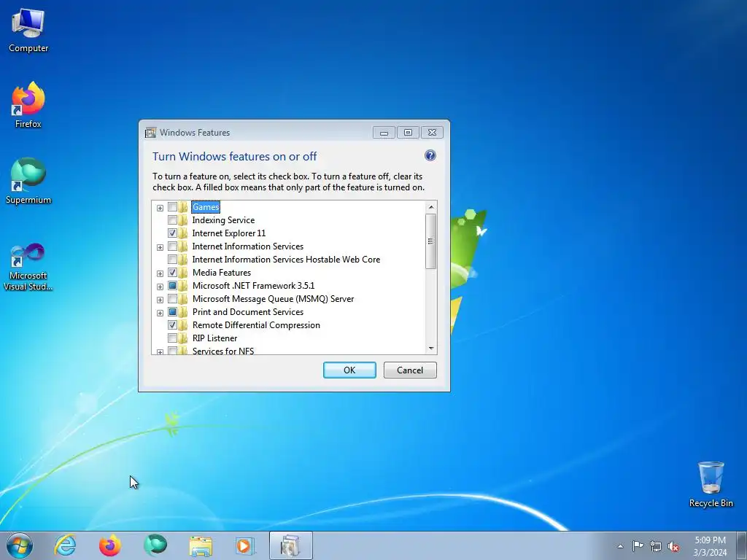Select the Indexing Service label
747x560 pixels.
pos(223,220)
